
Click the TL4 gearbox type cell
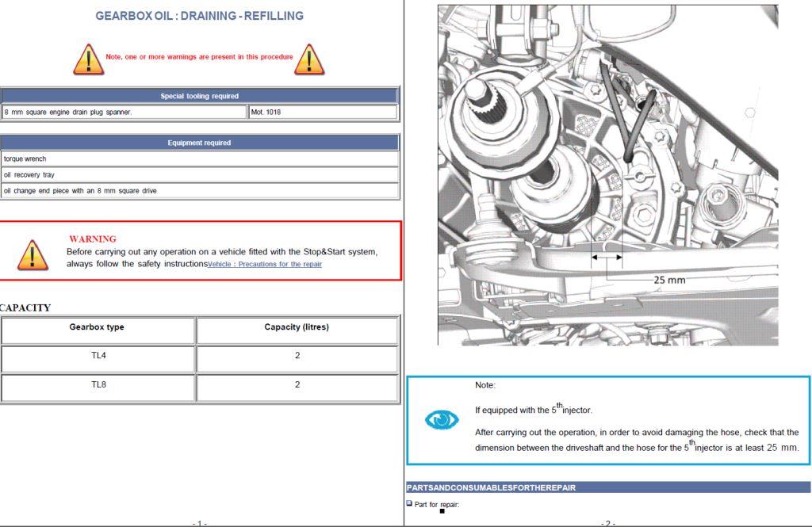98,356
